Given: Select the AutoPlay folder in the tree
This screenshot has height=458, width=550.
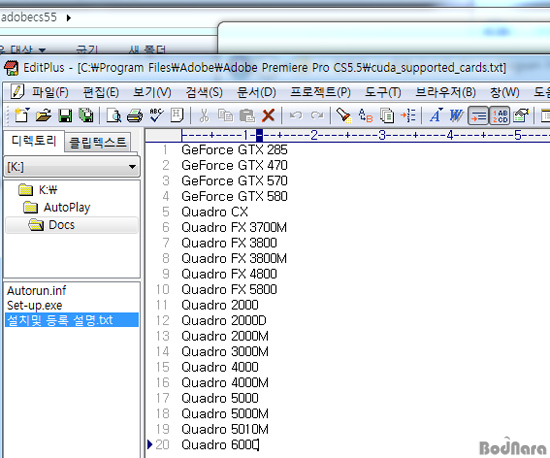Looking at the screenshot, I should tap(57, 207).
